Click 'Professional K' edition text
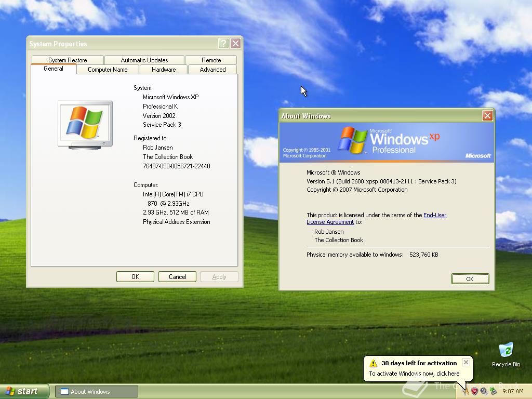The height and width of the screenshot is (399, 532). [160, 107]
